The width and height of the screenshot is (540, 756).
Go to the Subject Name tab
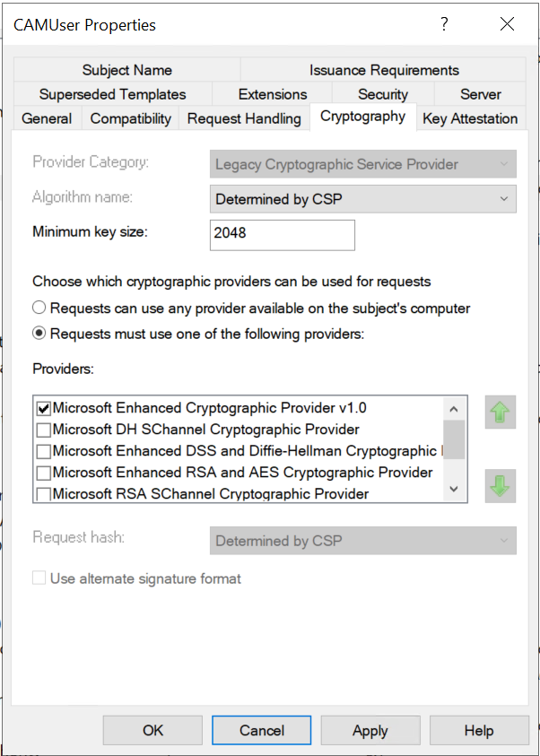126,70
